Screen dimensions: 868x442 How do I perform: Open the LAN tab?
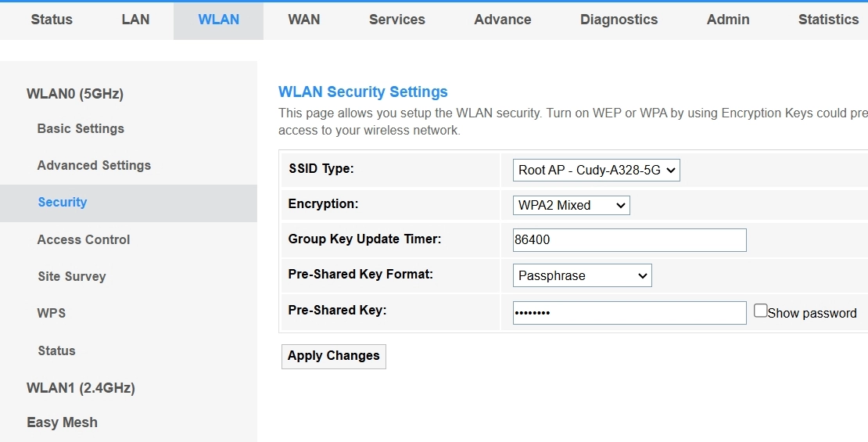[x=135, y=20]
